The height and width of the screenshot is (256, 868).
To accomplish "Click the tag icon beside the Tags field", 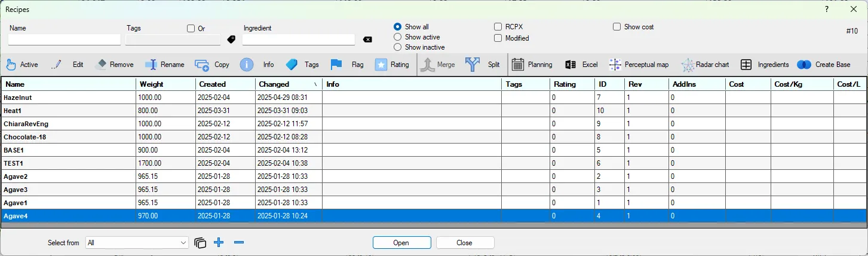I will [x=231, y=39].
